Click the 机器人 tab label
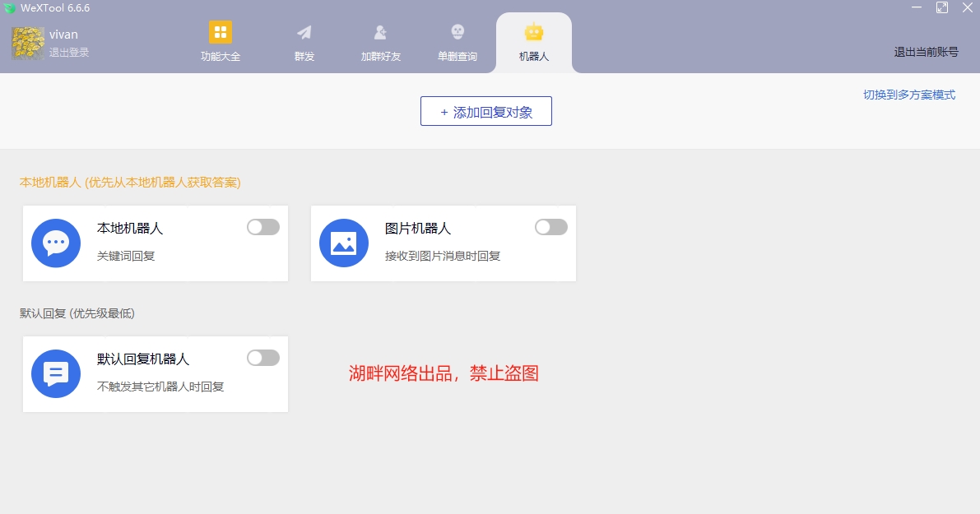980x514 pixels. [533, 56]
